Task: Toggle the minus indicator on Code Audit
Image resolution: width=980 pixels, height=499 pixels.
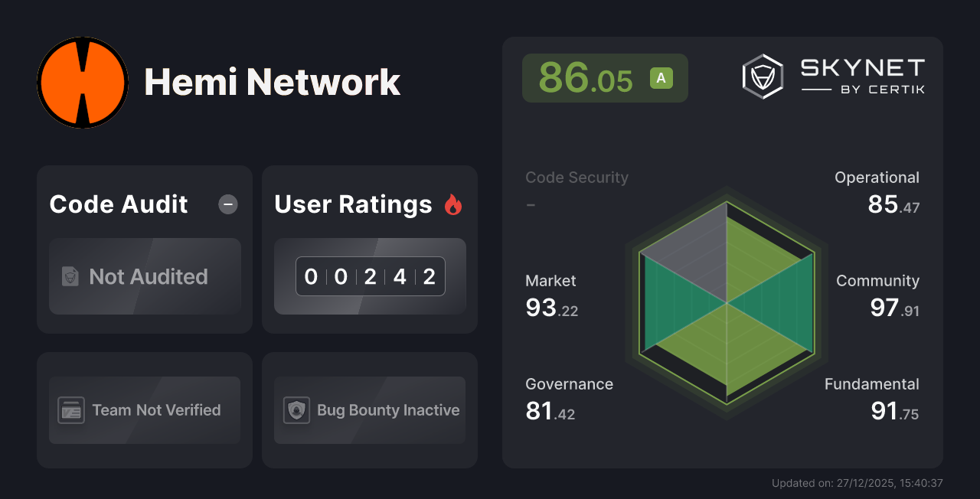Action: [x=227, y=204]
